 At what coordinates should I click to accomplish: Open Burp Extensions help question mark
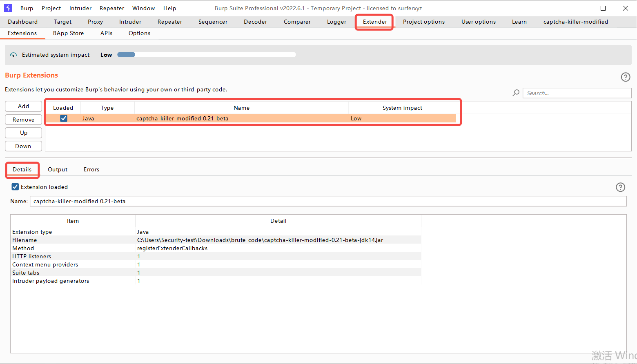625,77
